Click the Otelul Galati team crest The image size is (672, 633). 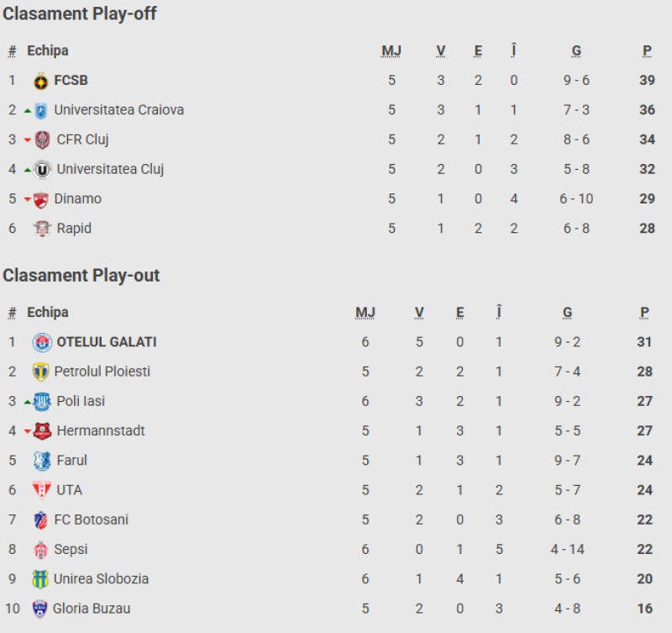tap(42, 342)
